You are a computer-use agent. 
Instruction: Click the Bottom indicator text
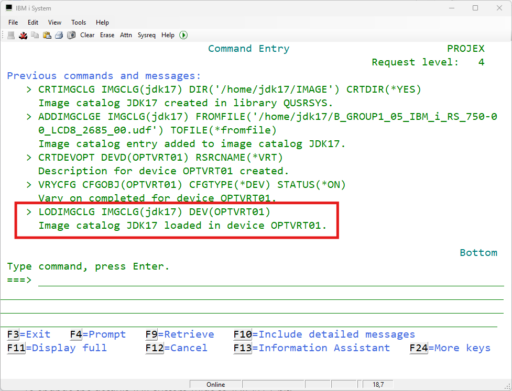478,253
